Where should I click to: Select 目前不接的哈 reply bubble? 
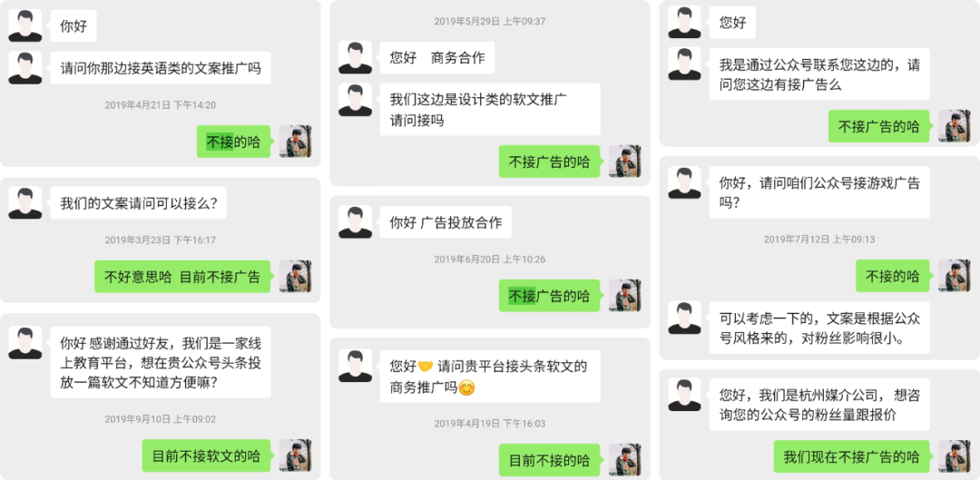(x=549, y=461)
